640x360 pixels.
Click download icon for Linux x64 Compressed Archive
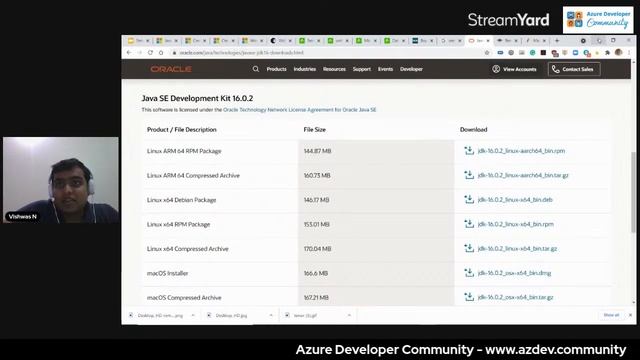[x=469, y=248]
